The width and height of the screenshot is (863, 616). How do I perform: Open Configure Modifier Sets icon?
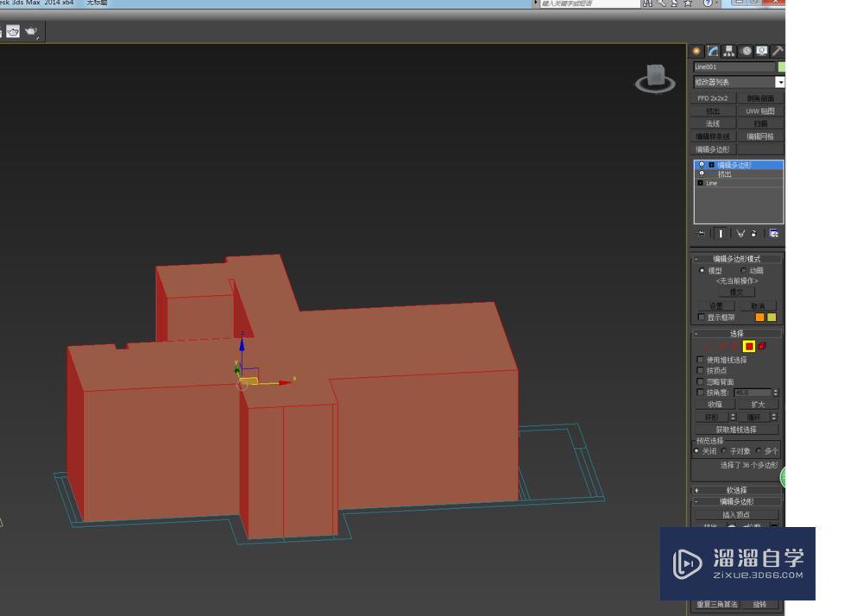774,234
